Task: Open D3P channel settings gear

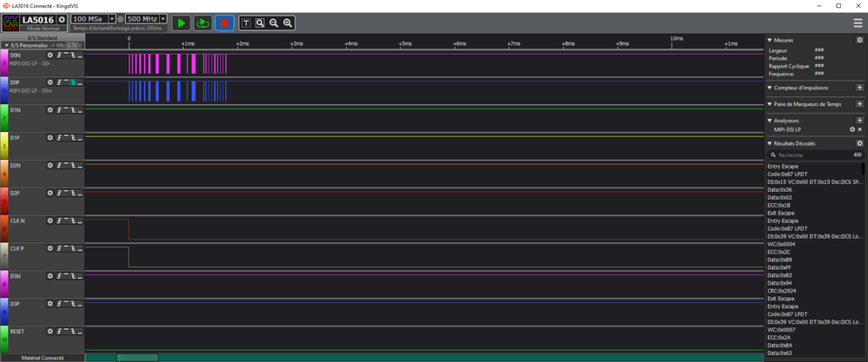Action: 50,304
